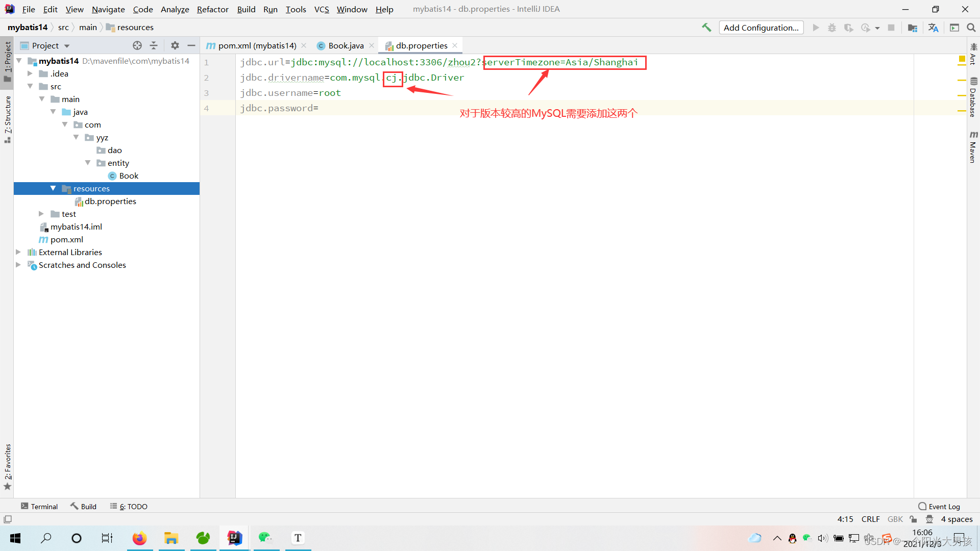Open the Build tool window

(84, 506)
